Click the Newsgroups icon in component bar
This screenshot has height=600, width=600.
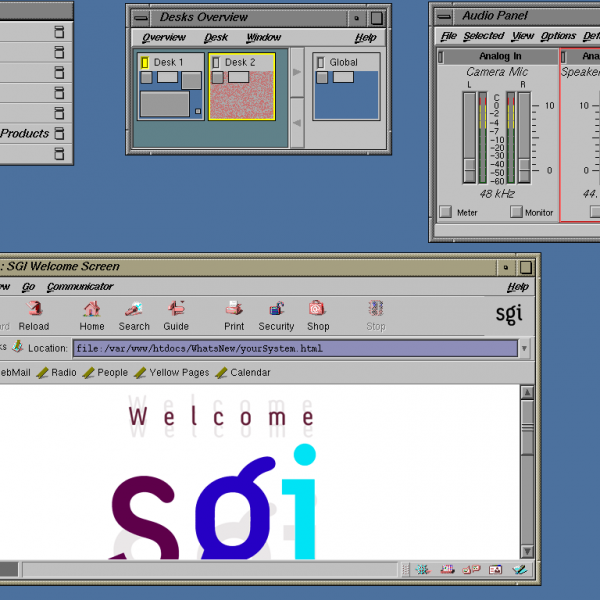click(471, 570)
